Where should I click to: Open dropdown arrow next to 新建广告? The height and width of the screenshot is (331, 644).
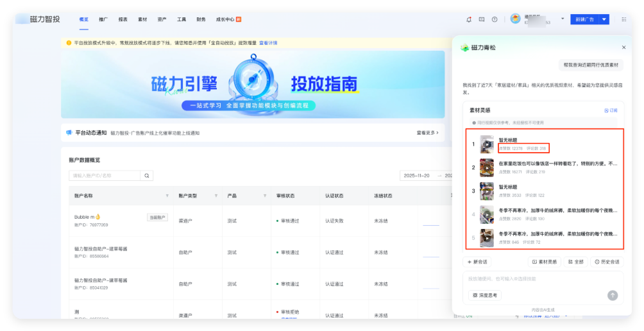tap(604, 19)
